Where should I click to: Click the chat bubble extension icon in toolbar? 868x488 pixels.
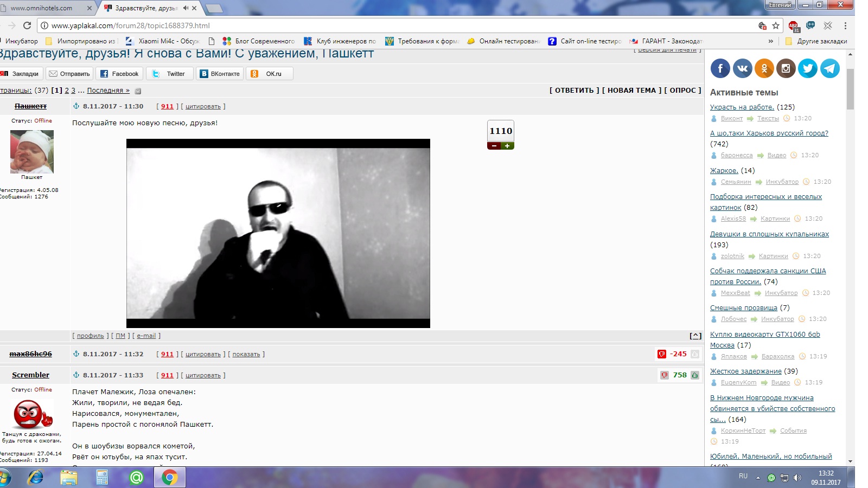810,25
